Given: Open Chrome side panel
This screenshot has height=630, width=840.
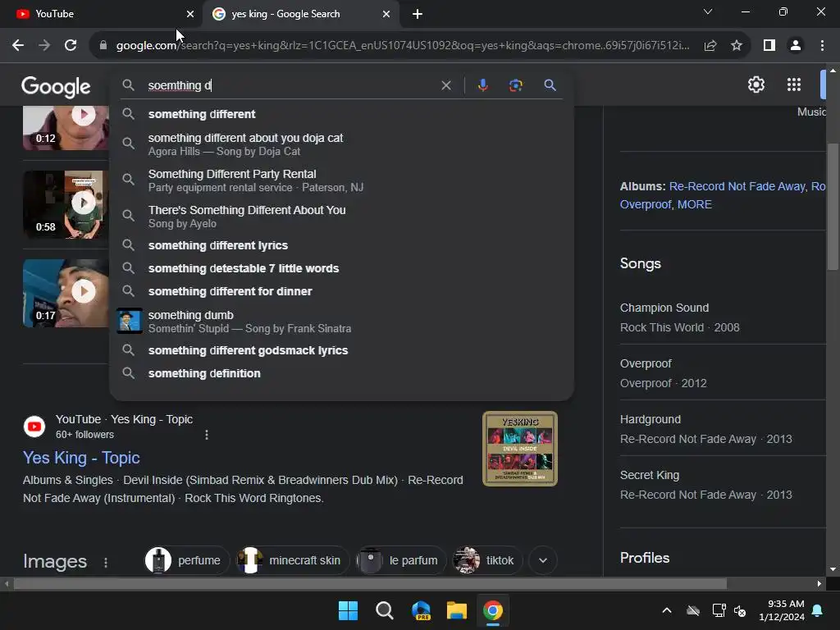Looking at the screenshot, I should pyautogui.click(x=769, y=45).
